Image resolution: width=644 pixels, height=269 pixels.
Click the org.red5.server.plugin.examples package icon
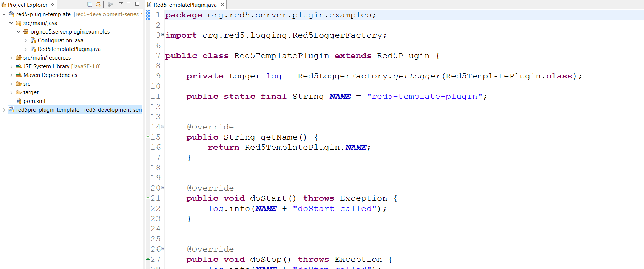click(x=26, y=32)
